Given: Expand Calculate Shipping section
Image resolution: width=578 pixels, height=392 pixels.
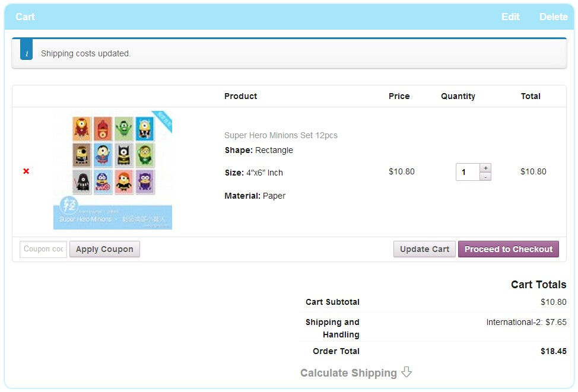Looking at the screenshot, I should tap(348, 373).
